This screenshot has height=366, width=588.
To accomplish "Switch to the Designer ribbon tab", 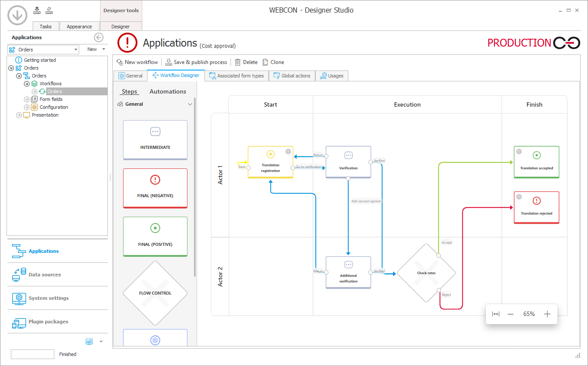I will [120, 26].
